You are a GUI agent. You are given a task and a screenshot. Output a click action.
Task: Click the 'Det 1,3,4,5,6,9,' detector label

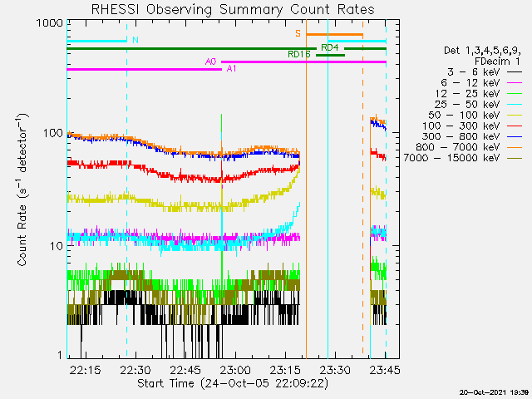coord(482,51)
